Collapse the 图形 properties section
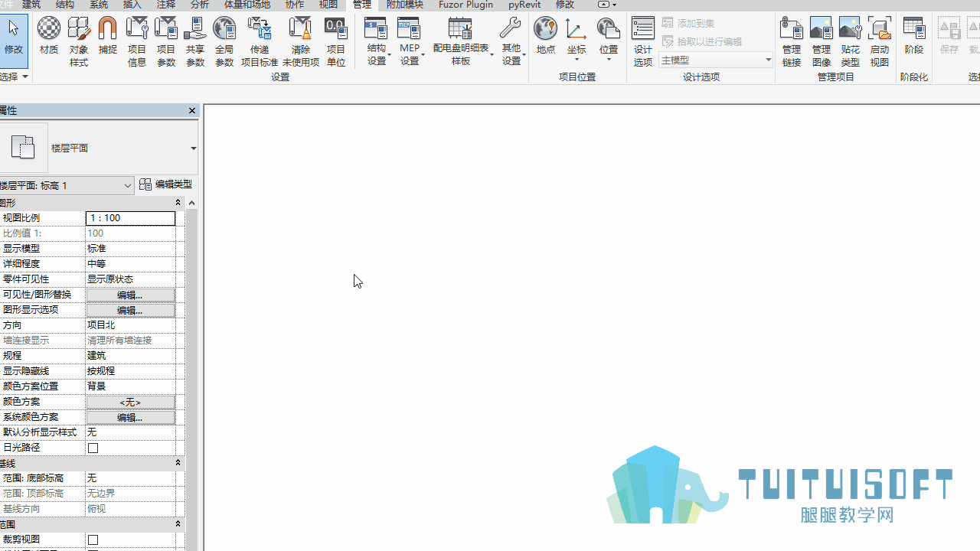 click(178, 203)
